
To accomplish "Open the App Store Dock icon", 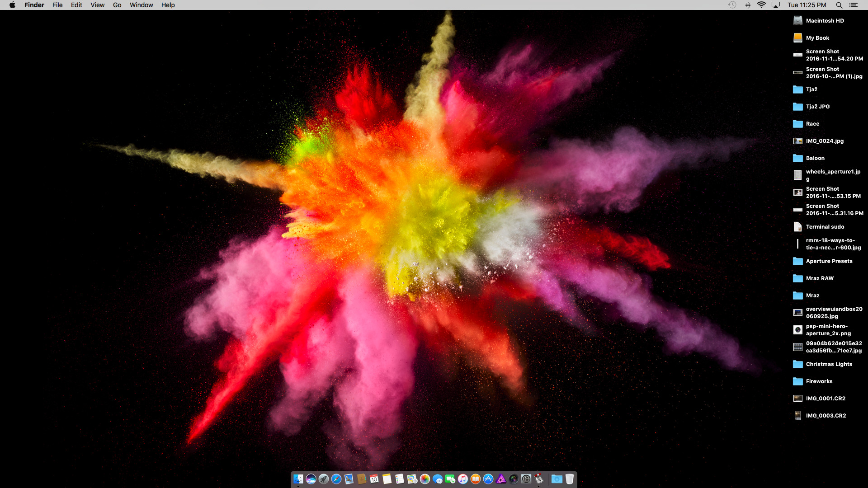I will 488,479.
